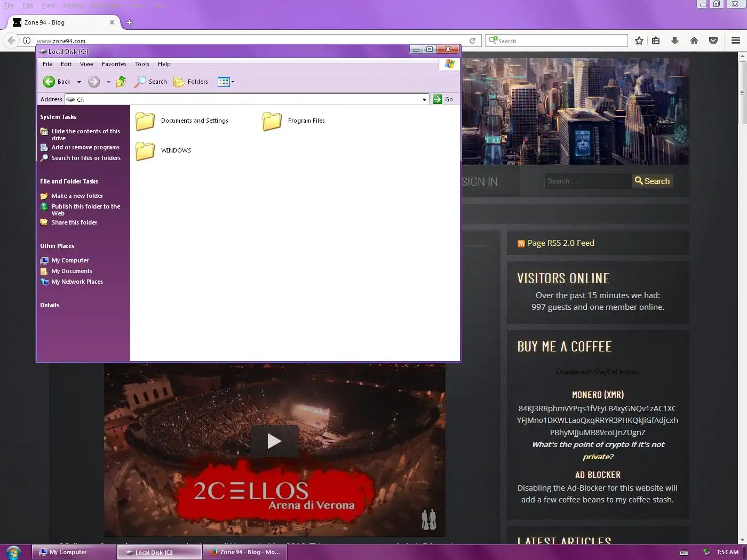The image size is (747, 560).
Task: Collapse the Other Places section
Action: [x=57, y=246]
